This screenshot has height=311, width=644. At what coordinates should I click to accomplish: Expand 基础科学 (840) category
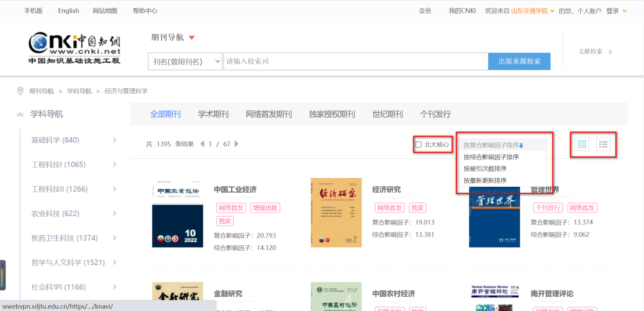coord(114,140)
